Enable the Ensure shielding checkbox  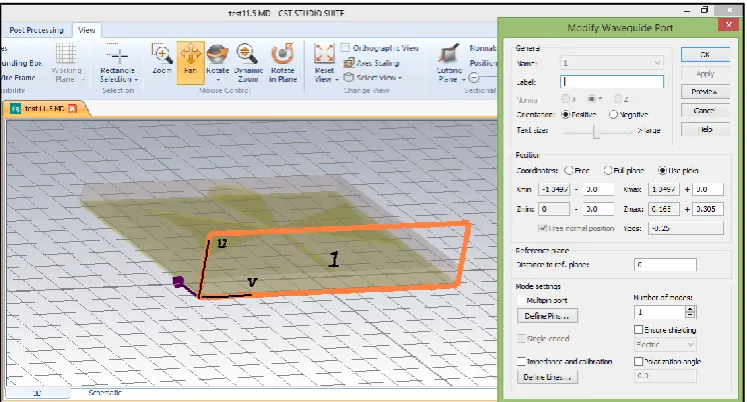point(638,330)
